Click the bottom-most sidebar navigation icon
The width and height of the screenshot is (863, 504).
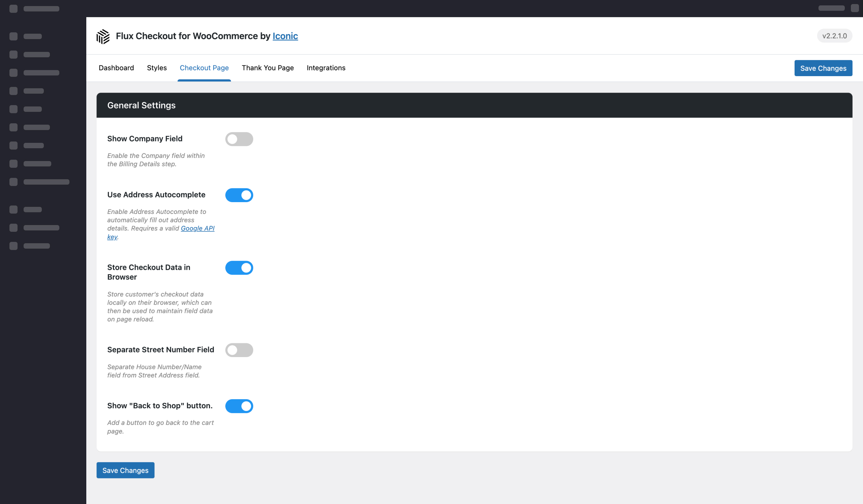pyautogui.click(x=14, y=246)
